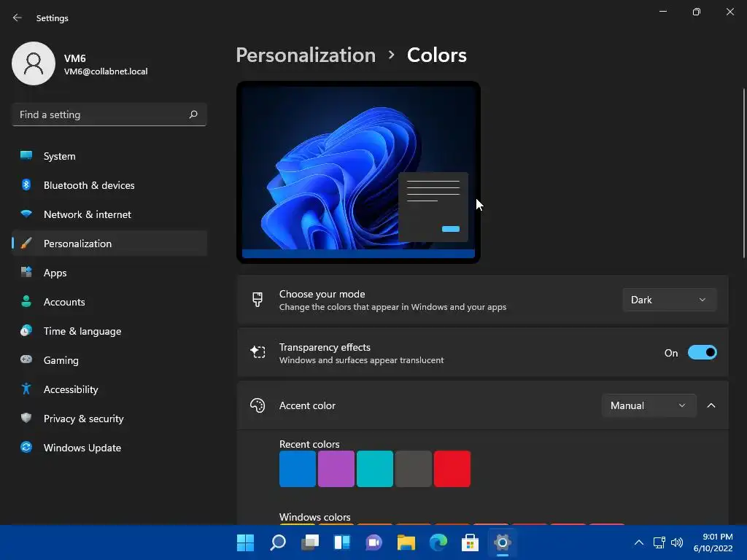Click the Transparency effects sparkle icon

pos(258,352)
